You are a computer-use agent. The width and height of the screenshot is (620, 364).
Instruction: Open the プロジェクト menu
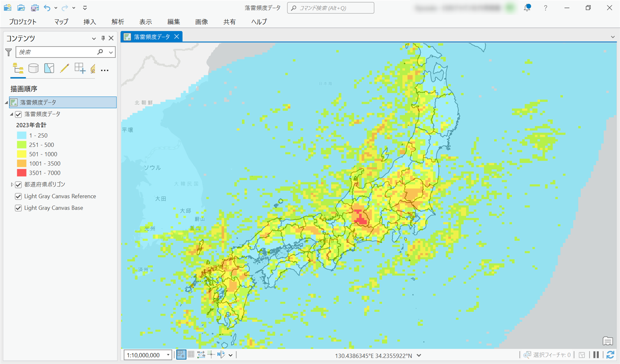[23, 22]
